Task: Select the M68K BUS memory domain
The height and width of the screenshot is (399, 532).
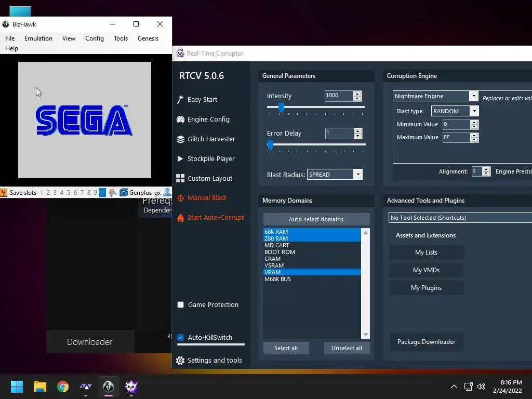Action: click(312, 279)
